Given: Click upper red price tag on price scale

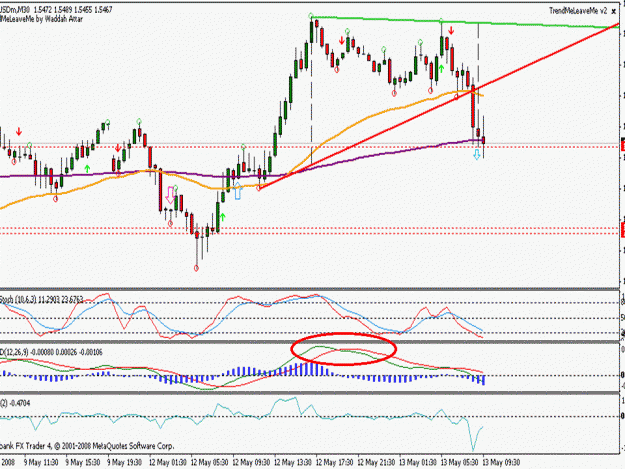Looking at the screenshot, I should [623, 145].
